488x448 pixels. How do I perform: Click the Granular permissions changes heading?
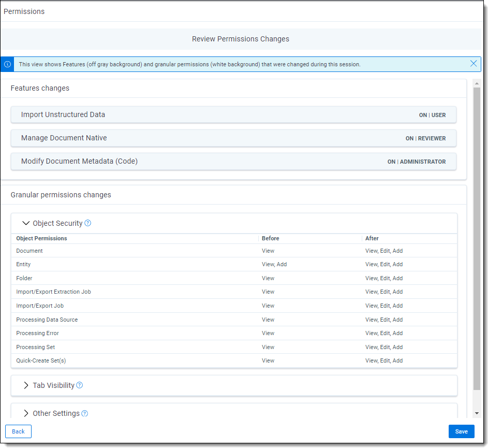click(61, 195)
